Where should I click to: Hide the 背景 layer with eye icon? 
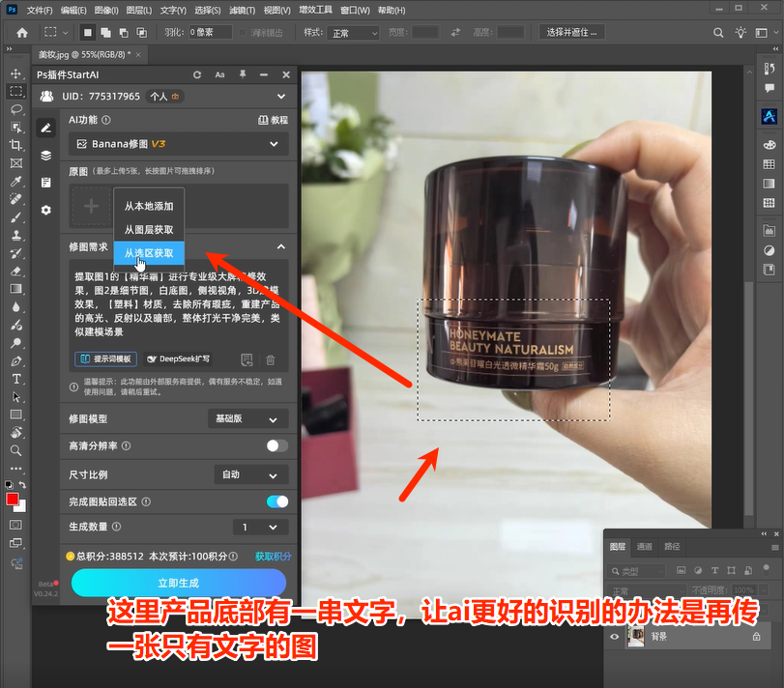pyautogui.click(x=615, y=637)
